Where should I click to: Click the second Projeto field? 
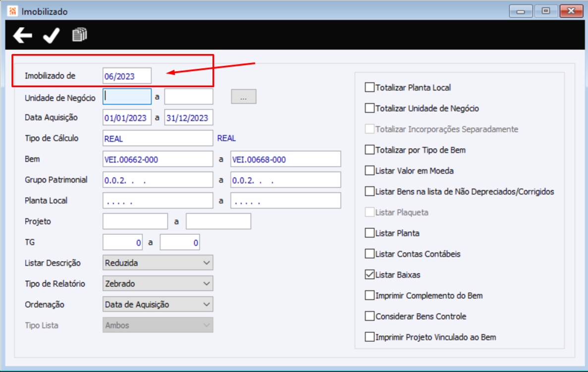tap(218, 221)
